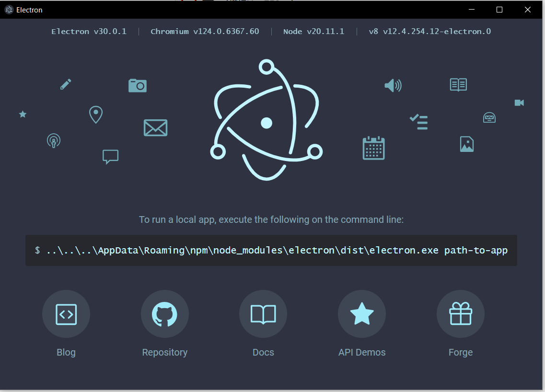
Task: Select the star icon on the left
Action: tap(23, 114)
